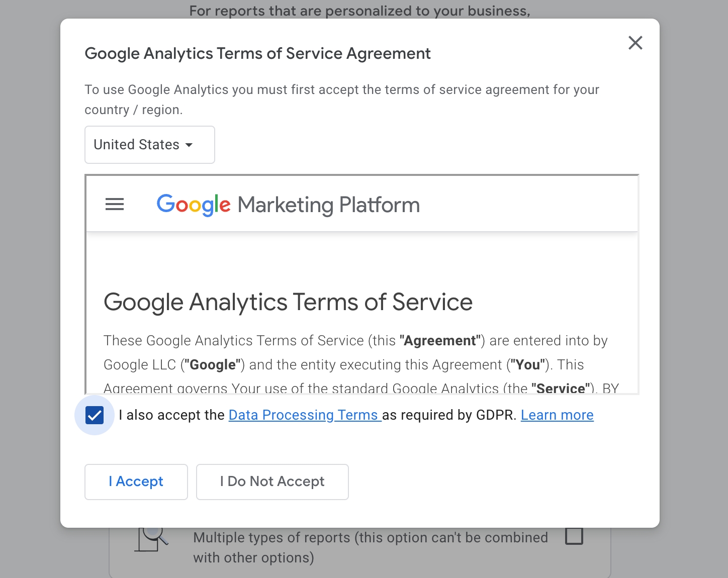Open the United States country dropdown
The image size is (728, 578).
150,145
